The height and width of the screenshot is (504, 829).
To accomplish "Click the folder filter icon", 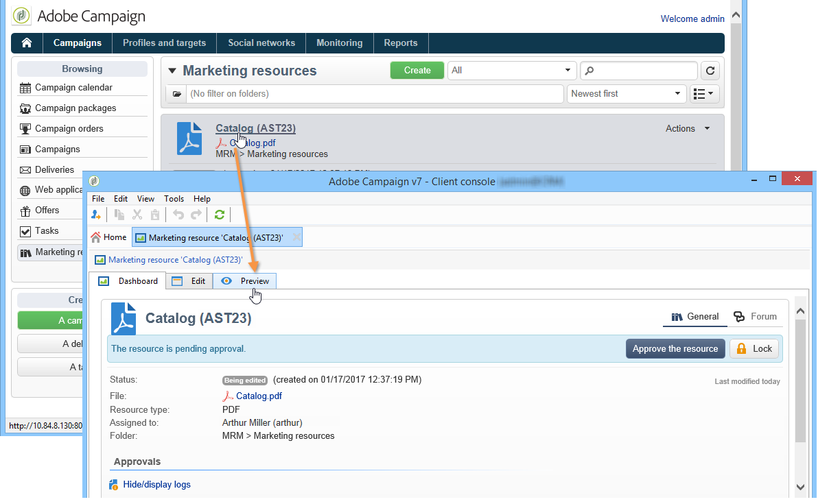I will coord(176,94).
